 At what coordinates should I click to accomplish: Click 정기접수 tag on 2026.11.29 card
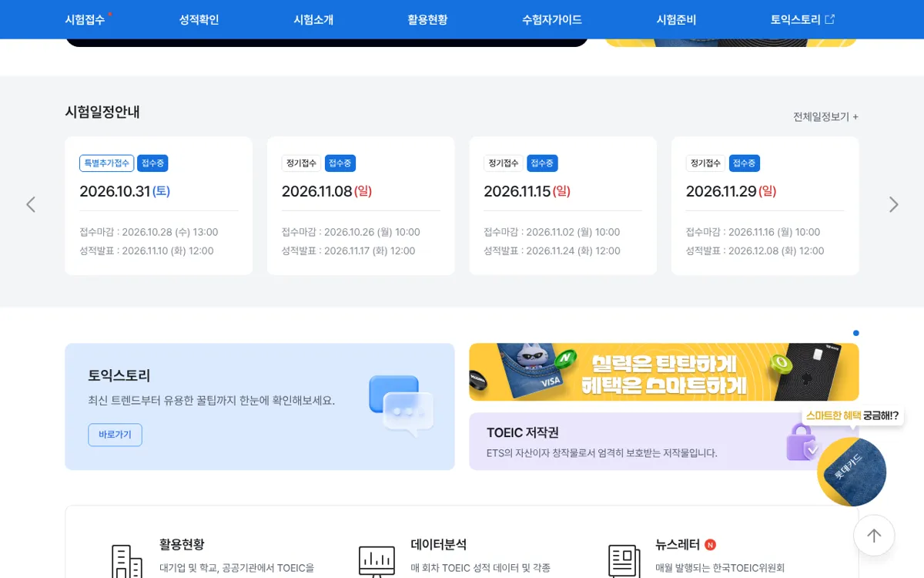705,163
